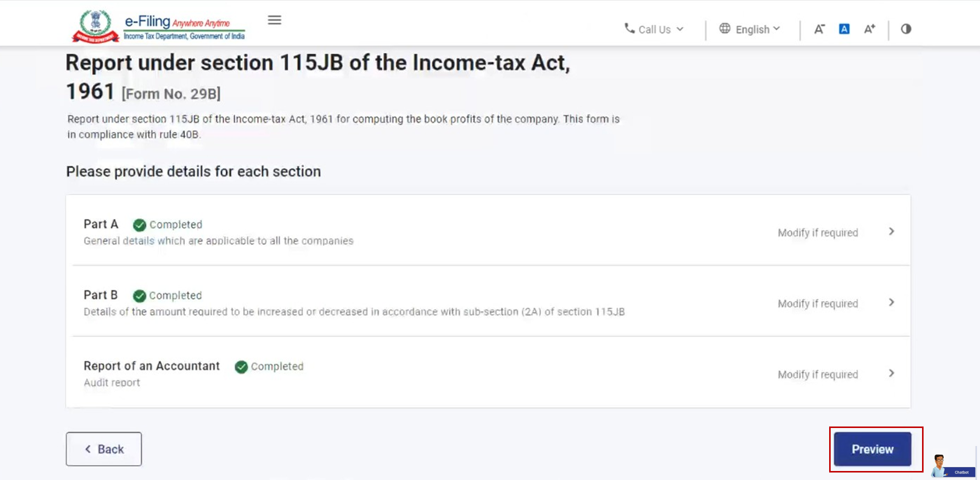The width and height of the screenshot is (980, 480).
Task: Select the default font size icon
Action: 844,29
